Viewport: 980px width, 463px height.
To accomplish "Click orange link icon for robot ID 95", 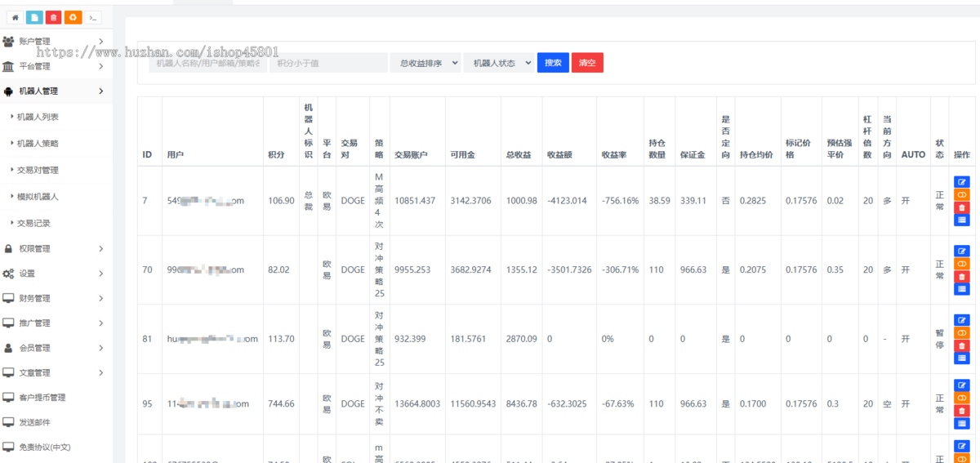I will [961, 398].
